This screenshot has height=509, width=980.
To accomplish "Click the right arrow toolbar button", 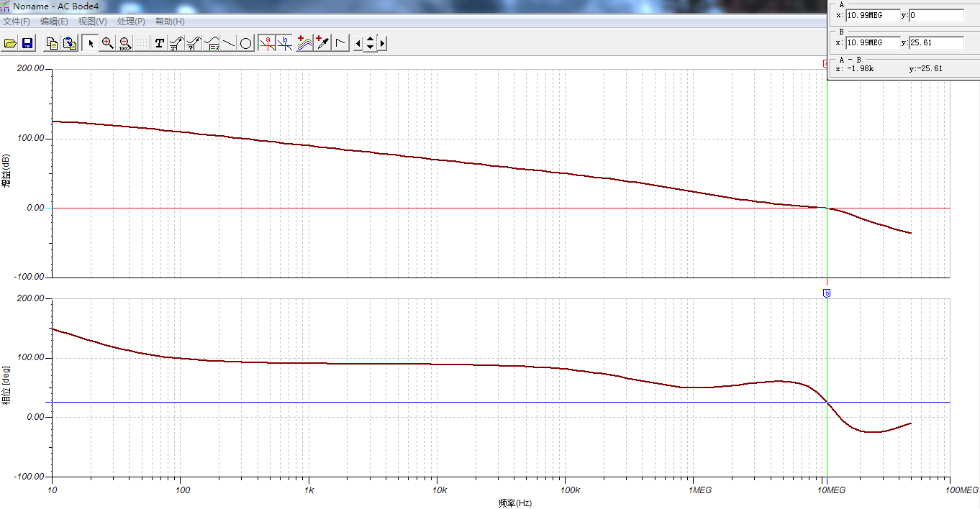I will 382,43.
